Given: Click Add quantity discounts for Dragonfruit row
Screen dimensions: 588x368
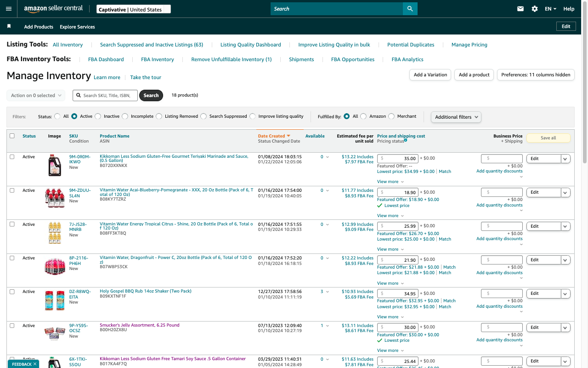Looking at the screenshot, I should click(499, 273).
